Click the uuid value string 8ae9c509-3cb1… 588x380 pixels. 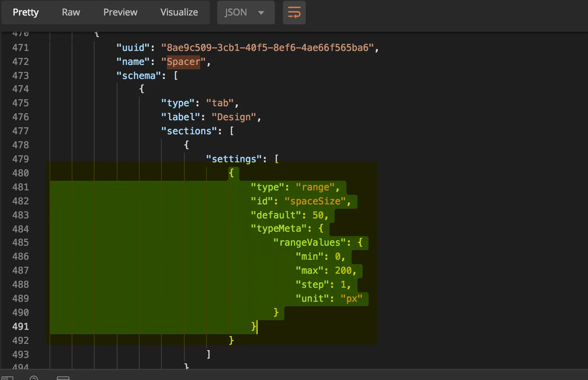(268, 48)
